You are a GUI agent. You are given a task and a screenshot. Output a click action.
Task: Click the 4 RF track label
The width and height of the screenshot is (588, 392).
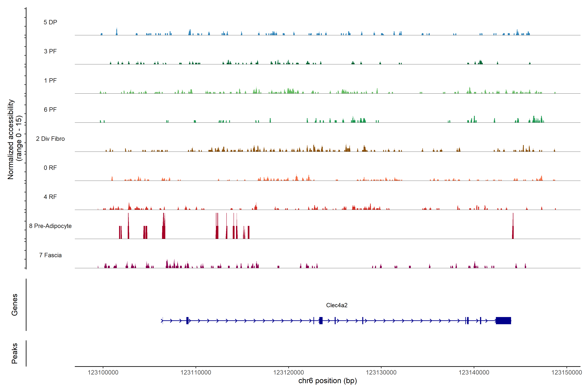click(x=50, y=197)
